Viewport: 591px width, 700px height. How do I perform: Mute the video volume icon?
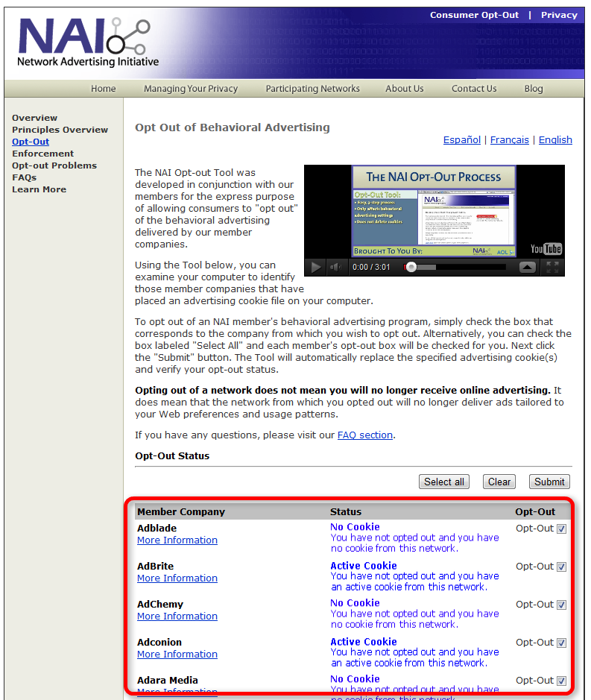(x=335, y=267)
